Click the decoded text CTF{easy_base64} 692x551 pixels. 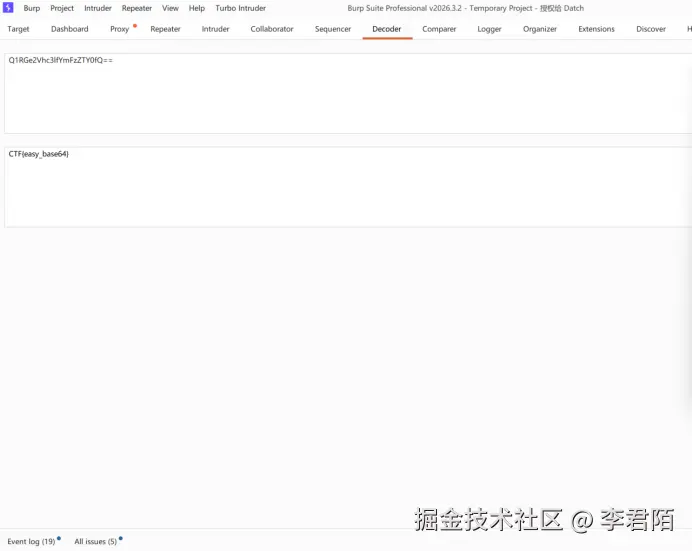point(38,154)
